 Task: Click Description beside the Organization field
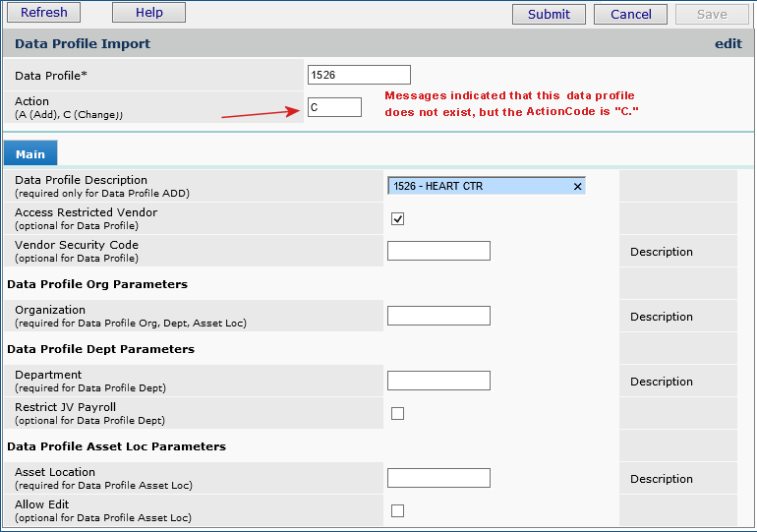click(x=662, y=317)
